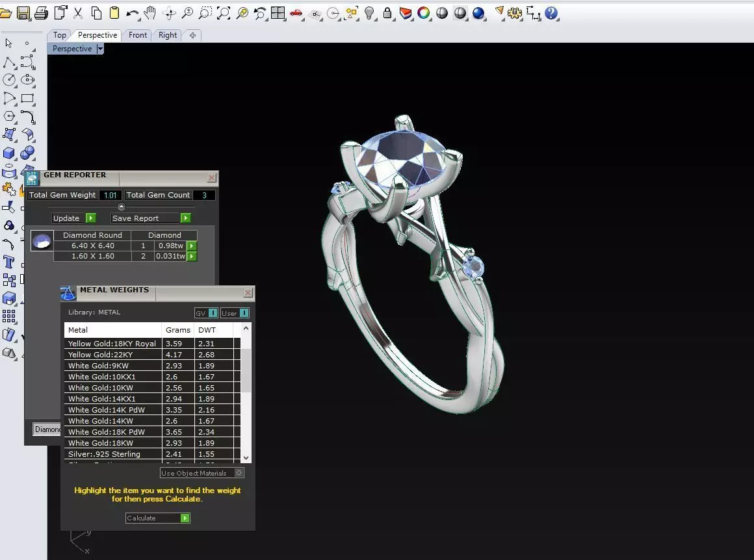Viewport: 754px width, 560px height.
Task: Select the pointer arrow tool in sidebar
Action: pyautogui.click(x=8, y=44)
